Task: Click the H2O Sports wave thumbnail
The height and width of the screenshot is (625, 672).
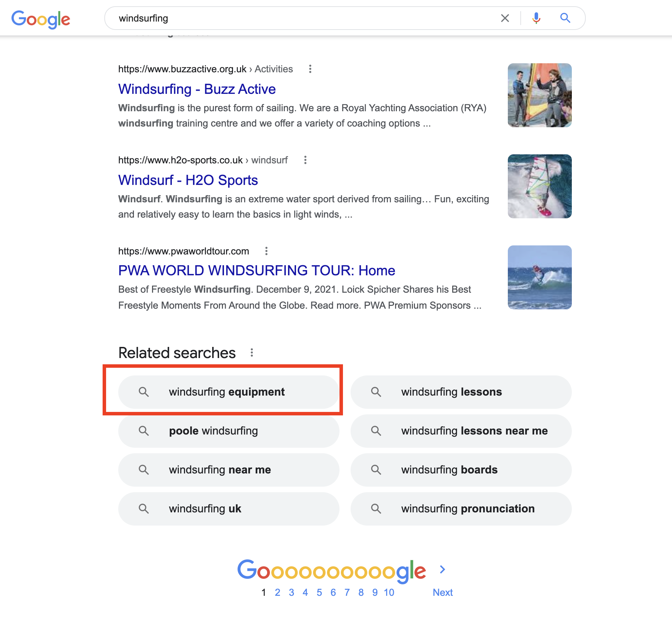Action: pos(540,186)
